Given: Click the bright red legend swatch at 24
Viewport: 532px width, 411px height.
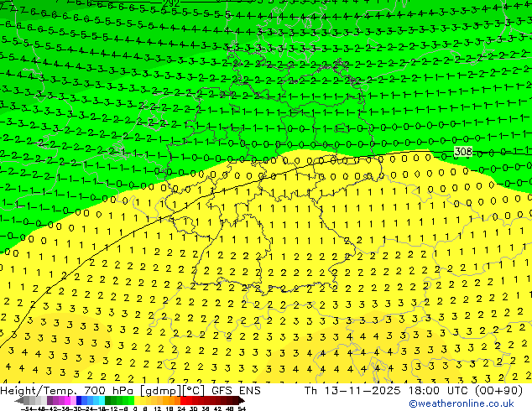Looking at the screenshot, I should coord(183,401).
